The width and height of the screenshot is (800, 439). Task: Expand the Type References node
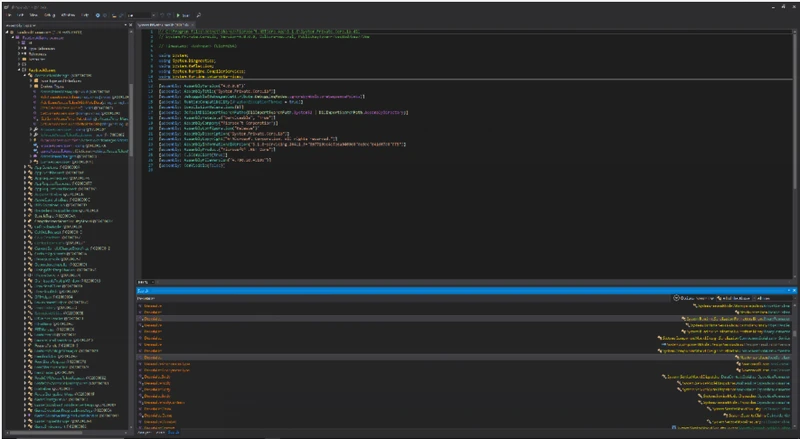click(x=19, y=48)
